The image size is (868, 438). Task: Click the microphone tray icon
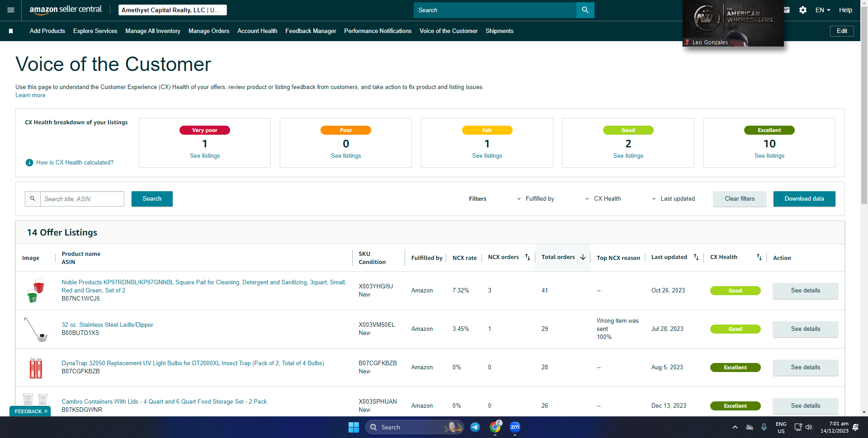(764, 427)
